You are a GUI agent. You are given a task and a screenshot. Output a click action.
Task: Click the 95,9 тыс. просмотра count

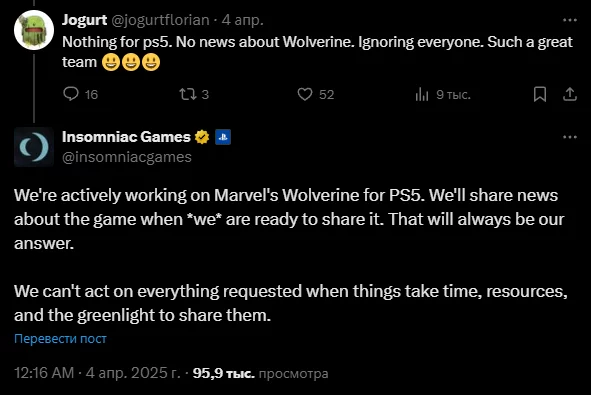[x=260, y=373]
